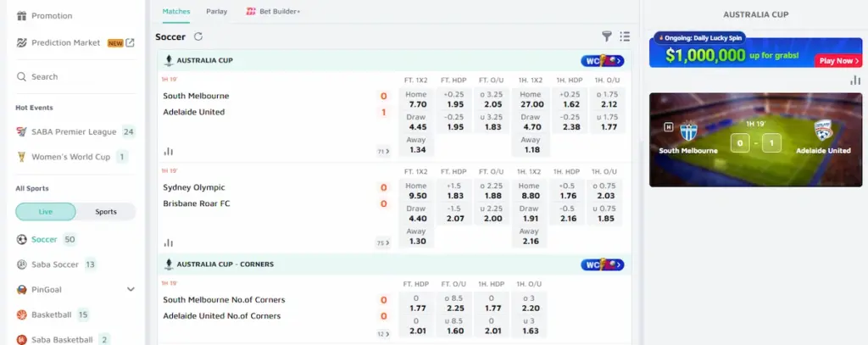Bet Away 1.34 on Adelaide United FT 1X2

click(415, 145)
